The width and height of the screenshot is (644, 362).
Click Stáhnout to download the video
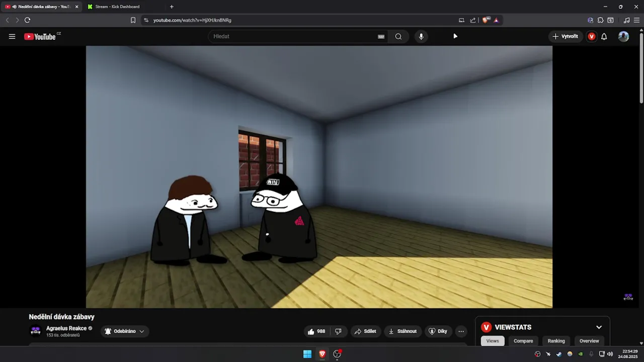pyautogui.click(x=403, y=331)
